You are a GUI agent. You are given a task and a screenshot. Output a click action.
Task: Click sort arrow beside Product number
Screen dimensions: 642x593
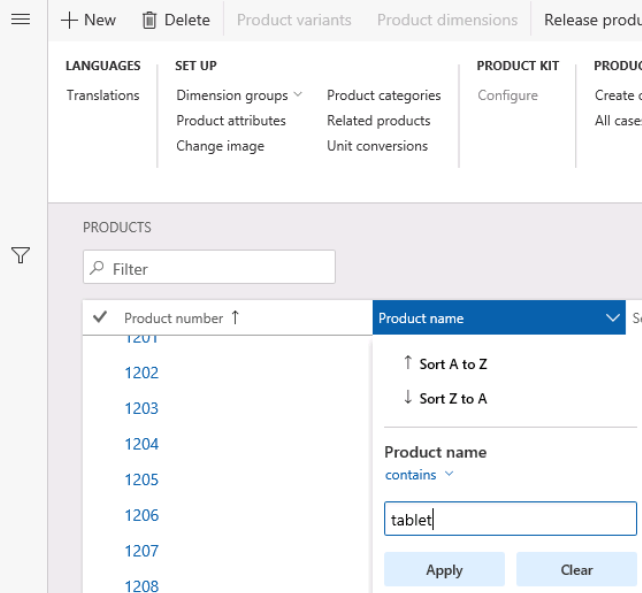click(x=235, y=318)
